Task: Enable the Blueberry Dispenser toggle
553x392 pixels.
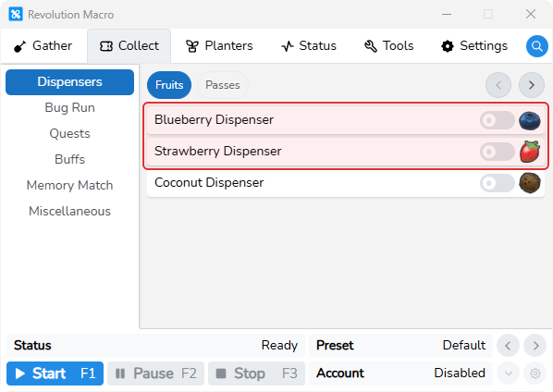Action: [x=497, y=120]
